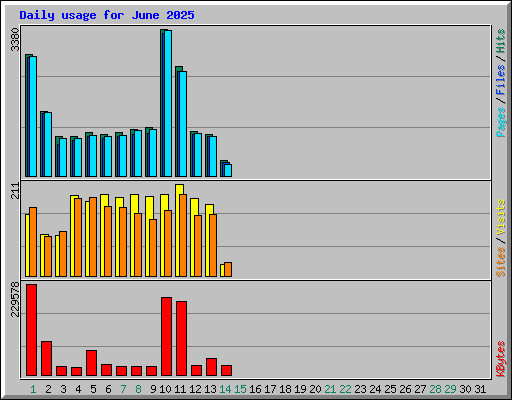
Task: Click day 17 on the x-axis
Action: 270,389
